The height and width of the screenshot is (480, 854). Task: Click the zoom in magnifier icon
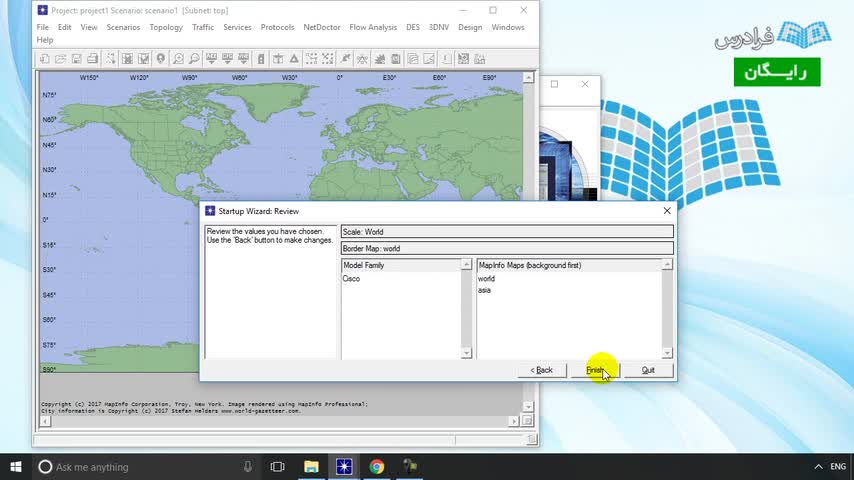[178, 59]
